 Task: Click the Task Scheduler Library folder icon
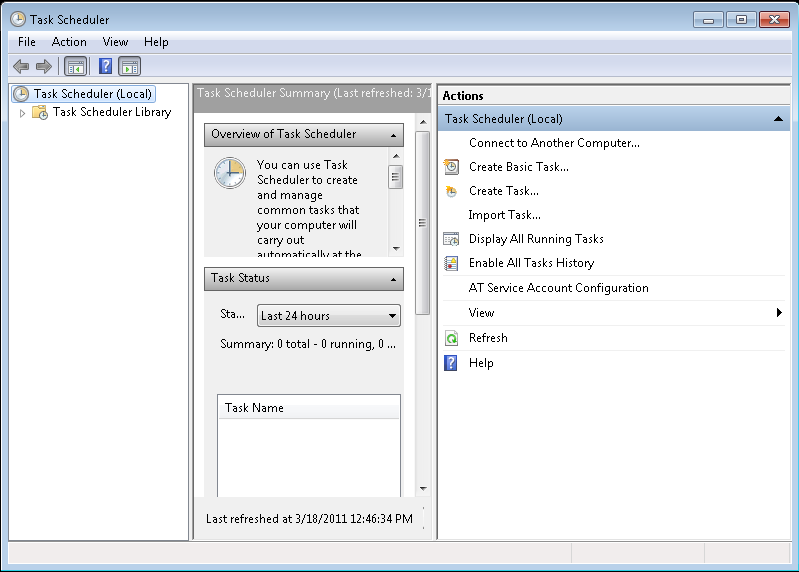pos(40,112)
